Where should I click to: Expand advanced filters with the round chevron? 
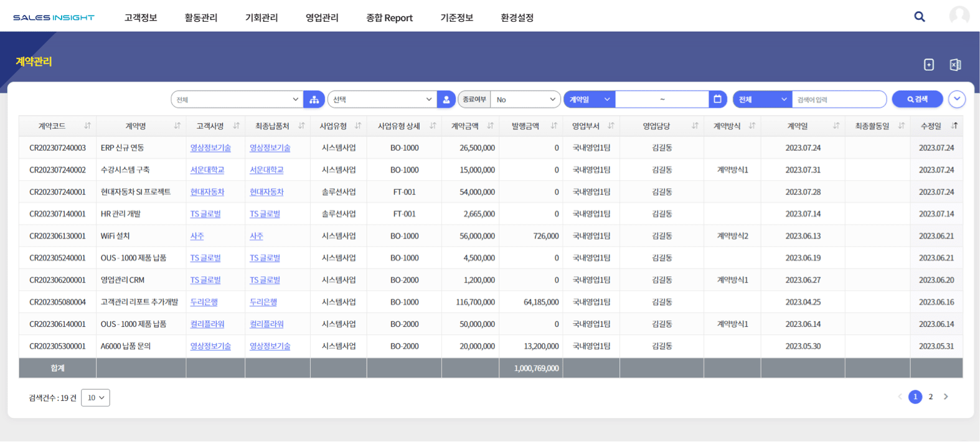[956, 100]
